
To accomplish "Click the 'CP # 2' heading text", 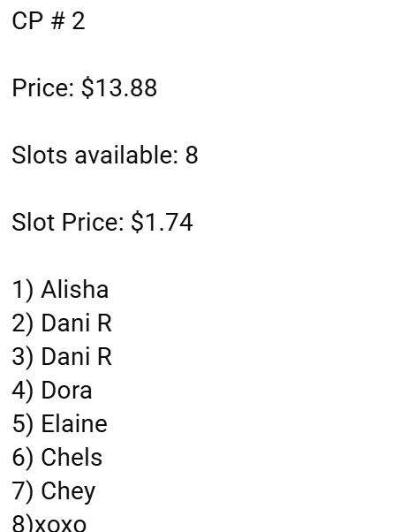I will 49,21.
